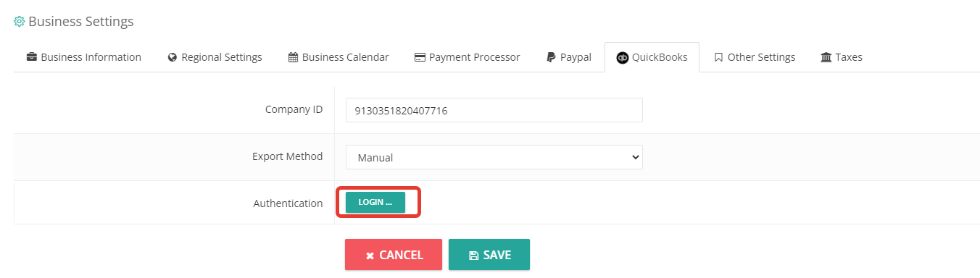Click the LOGIN button for Authentication
Viewport: 980px width, 278px height.
375,203
